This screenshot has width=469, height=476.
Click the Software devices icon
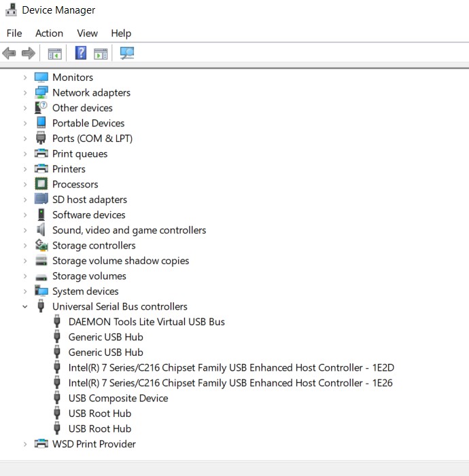pyautogui.click(x=41, y=215)
